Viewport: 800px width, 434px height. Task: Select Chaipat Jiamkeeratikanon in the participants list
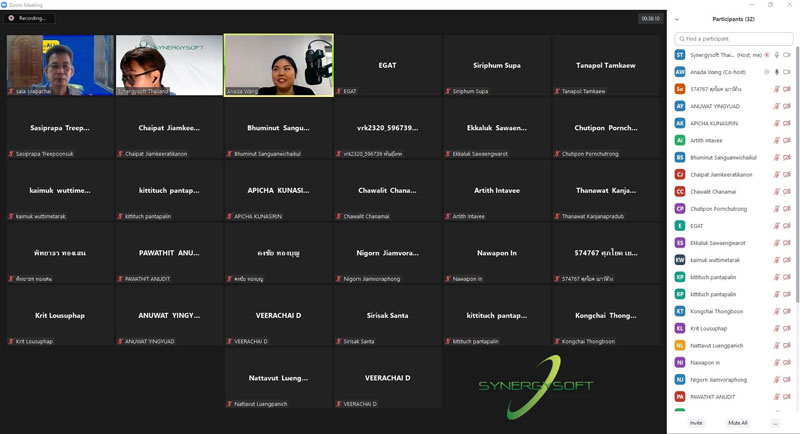coord(723,174)
